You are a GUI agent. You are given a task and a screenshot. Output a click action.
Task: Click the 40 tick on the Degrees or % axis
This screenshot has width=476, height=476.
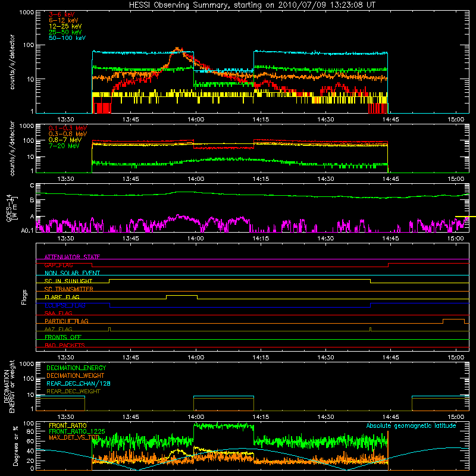pos(30,452)
